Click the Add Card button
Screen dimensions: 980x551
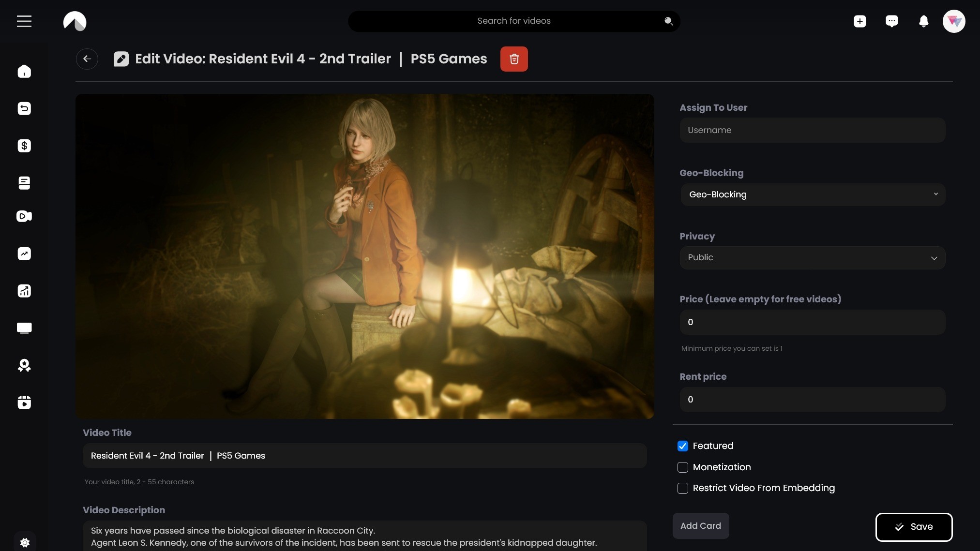click(x=700, y=526)
